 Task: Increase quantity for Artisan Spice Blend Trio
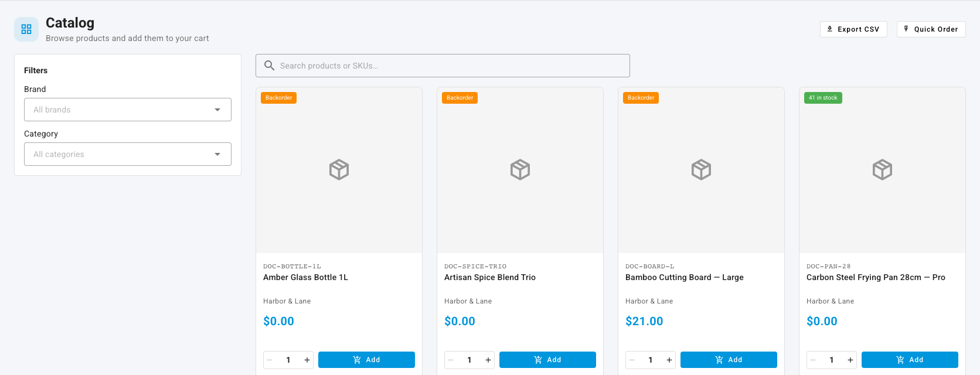tap(488, 360)
